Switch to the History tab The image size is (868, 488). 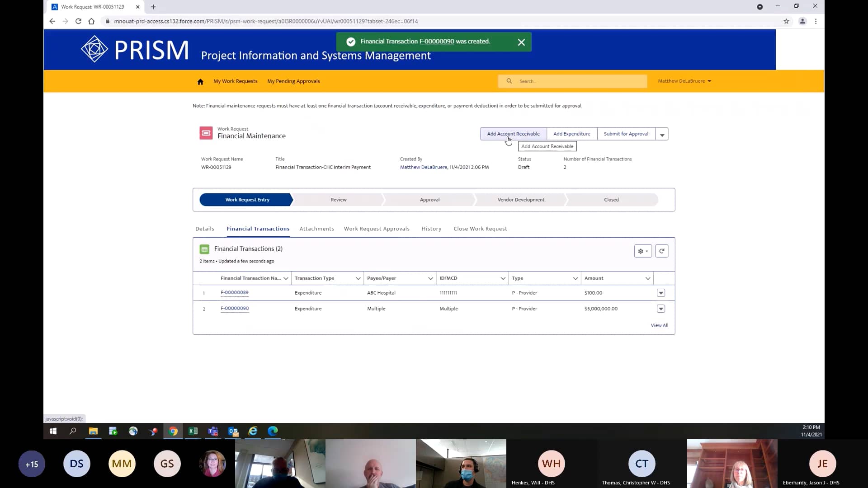pos(431,229)
